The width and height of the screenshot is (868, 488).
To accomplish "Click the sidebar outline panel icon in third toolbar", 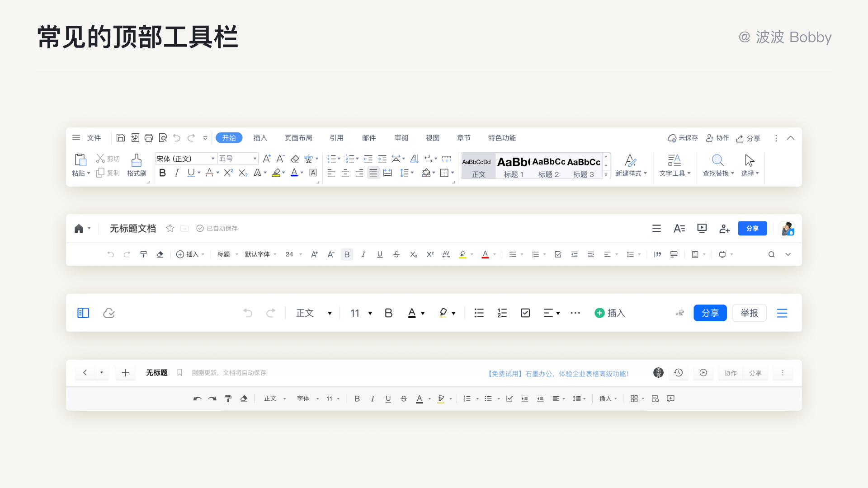I will [x=83, y=313].
